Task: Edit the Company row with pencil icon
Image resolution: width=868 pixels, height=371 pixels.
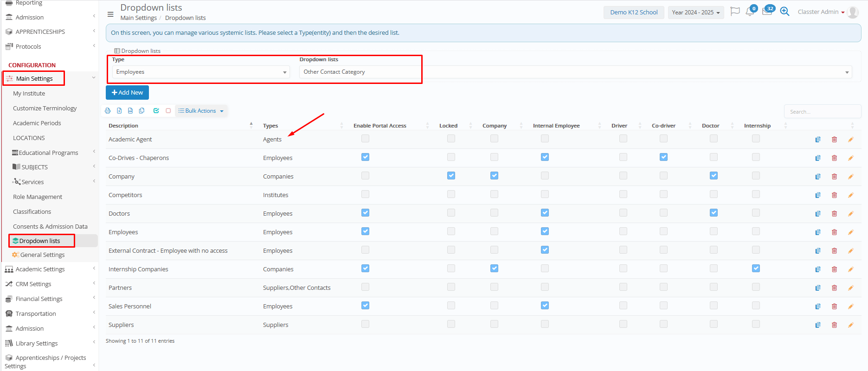Action: (851, 177)
